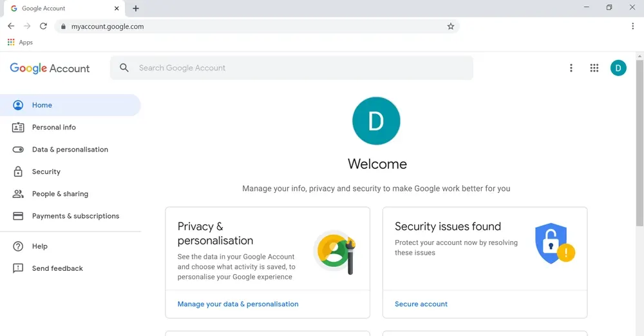This screenshot has width=644, height=336.
Task: Open the Chrome three-dot menu
Action: pos(632,26)
